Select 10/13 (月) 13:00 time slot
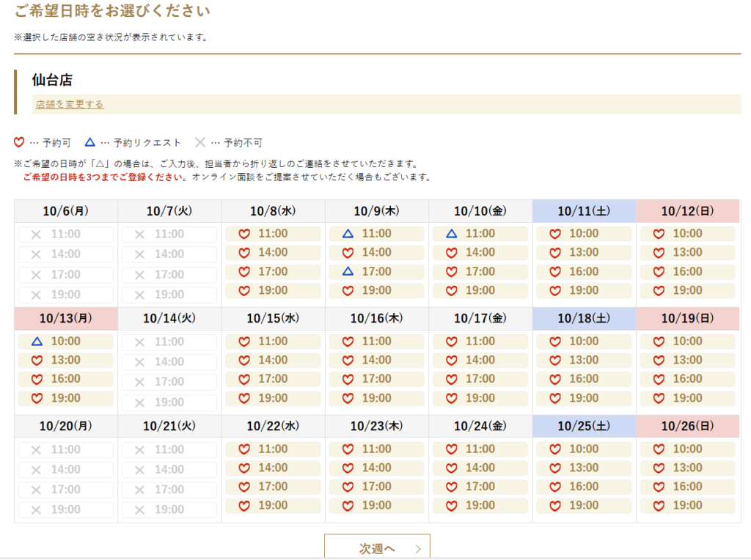 [x=65, y=360]
